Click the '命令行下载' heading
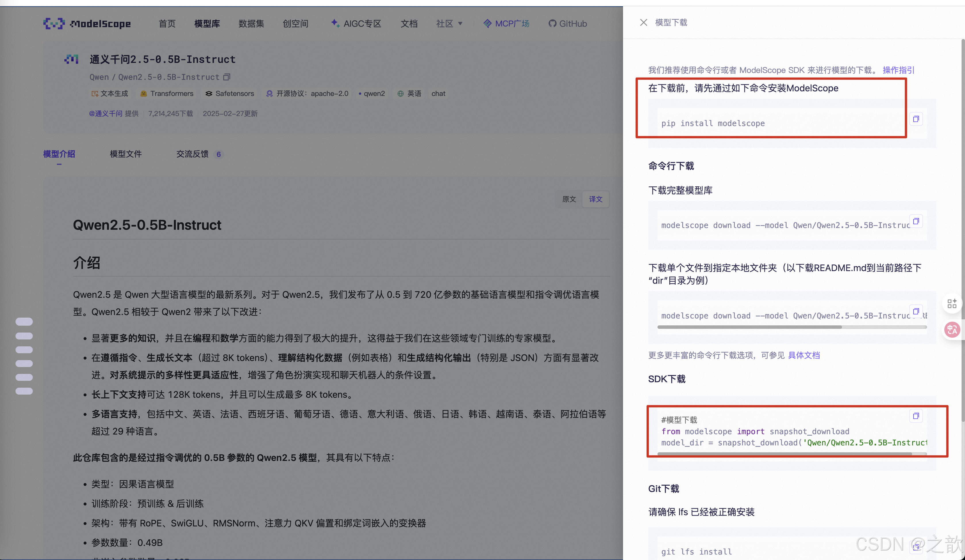This screenshot has width=965, height=560. [671, 166]
